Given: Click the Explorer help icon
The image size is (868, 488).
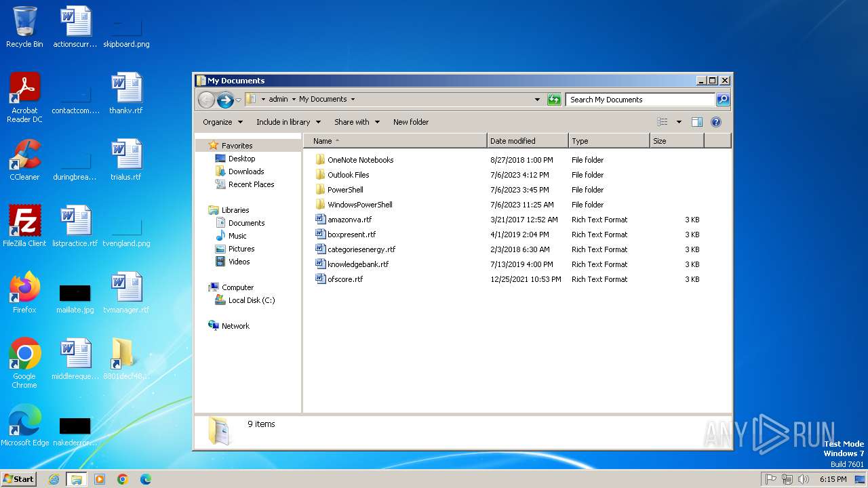Looking at the screenshot, I should tap(716, 122).
